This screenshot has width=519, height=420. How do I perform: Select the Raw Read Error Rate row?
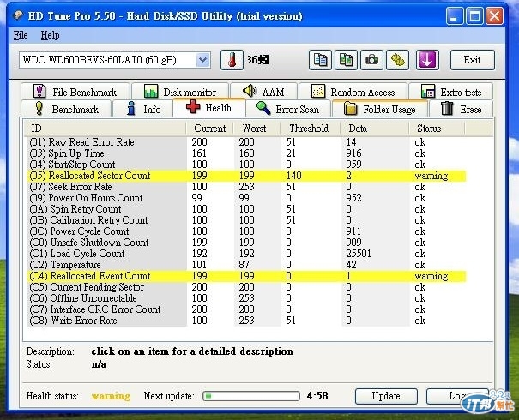246,142
